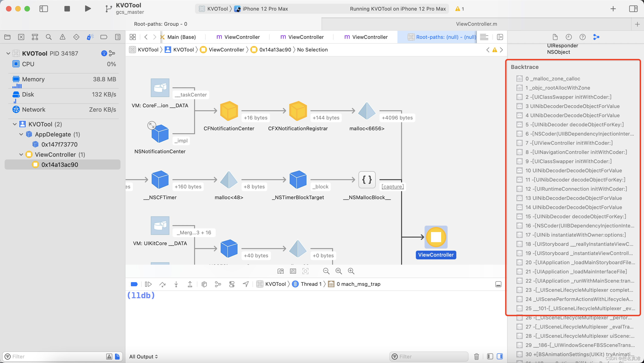
Task: Click the __NSMallocBlock__ braces node
Action: click(x=367, y=180)
